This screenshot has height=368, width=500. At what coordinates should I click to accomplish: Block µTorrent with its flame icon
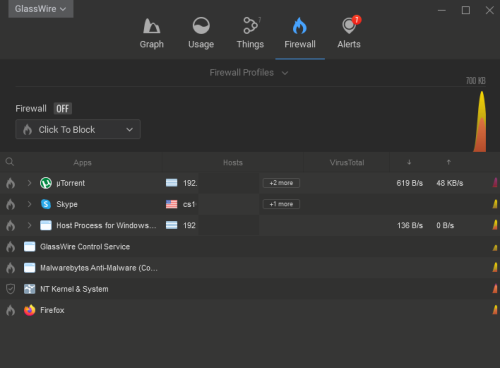coord(11,183)
